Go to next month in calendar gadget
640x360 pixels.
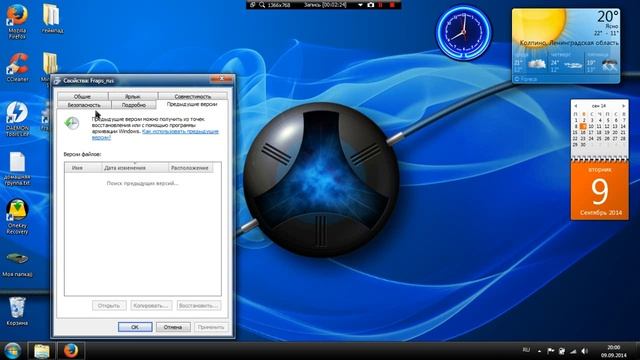(x=623, y=106)
